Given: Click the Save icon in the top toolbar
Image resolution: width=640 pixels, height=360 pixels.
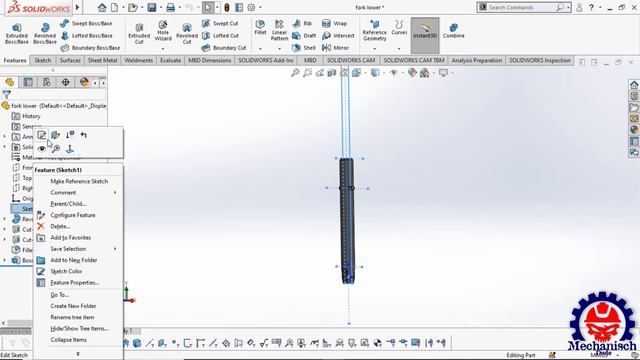Looking at the screenshot, I should click(152, 7).
